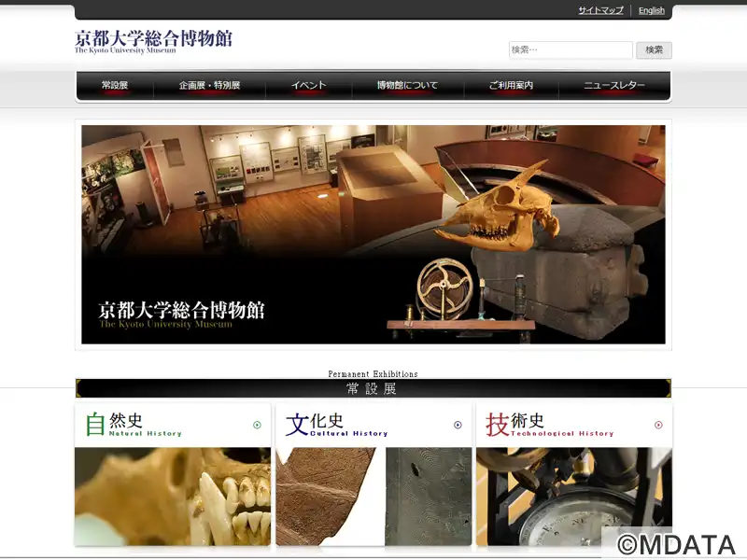This screenshot has height=560, width=747.
Task: Click the Natural History skull teeth thumbnail
Action: 173,497
